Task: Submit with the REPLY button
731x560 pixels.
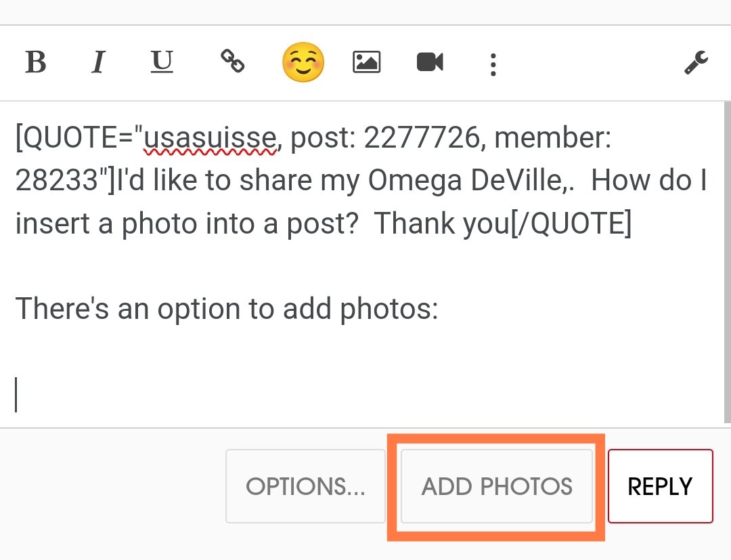Action: tap(660, 486)
